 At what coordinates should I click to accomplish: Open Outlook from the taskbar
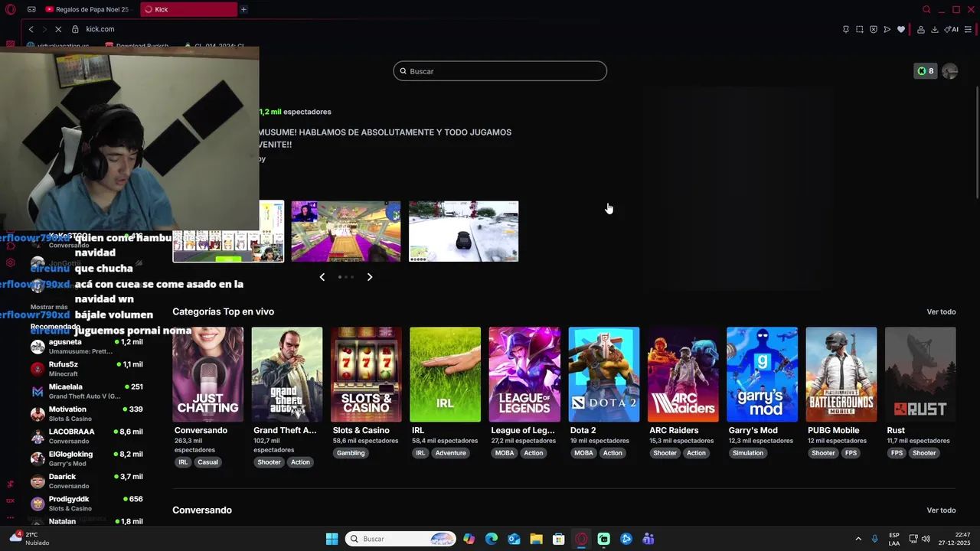coord(514,539)
